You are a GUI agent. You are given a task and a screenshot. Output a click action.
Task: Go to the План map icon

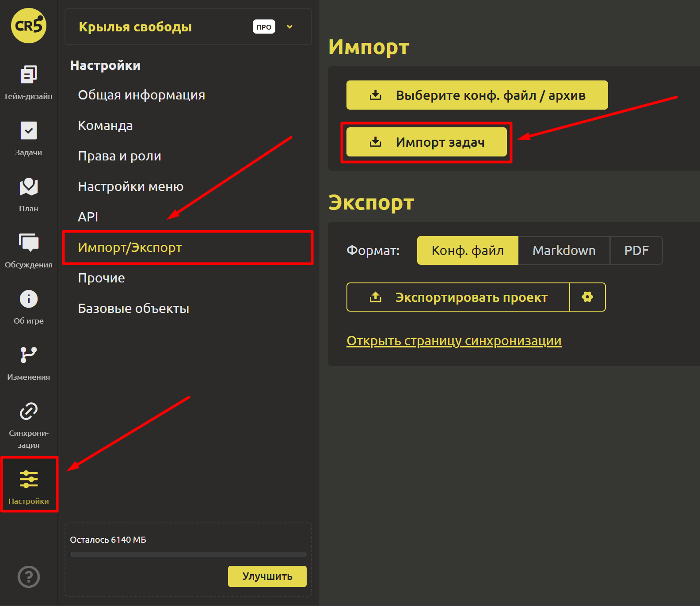pyautogui.click(x=29, y=187)
